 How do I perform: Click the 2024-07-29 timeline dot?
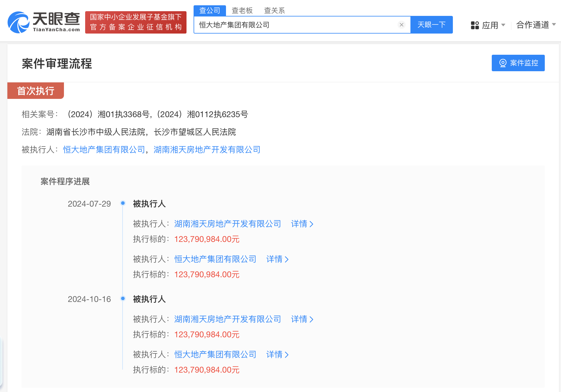(x=123, y=203)
